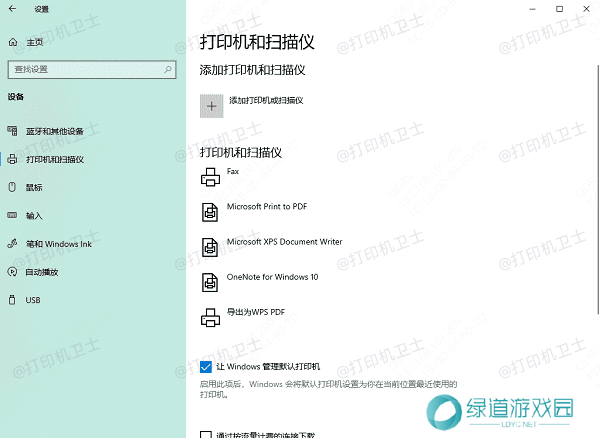Open the home icon next to 主页
600x438 pixels.
pos(13,42)
